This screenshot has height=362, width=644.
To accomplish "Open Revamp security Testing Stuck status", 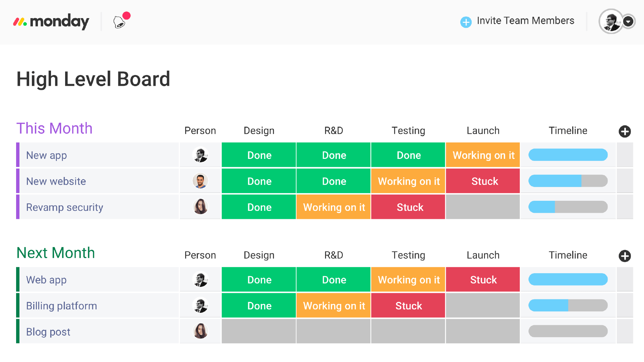I will (408, 207).
